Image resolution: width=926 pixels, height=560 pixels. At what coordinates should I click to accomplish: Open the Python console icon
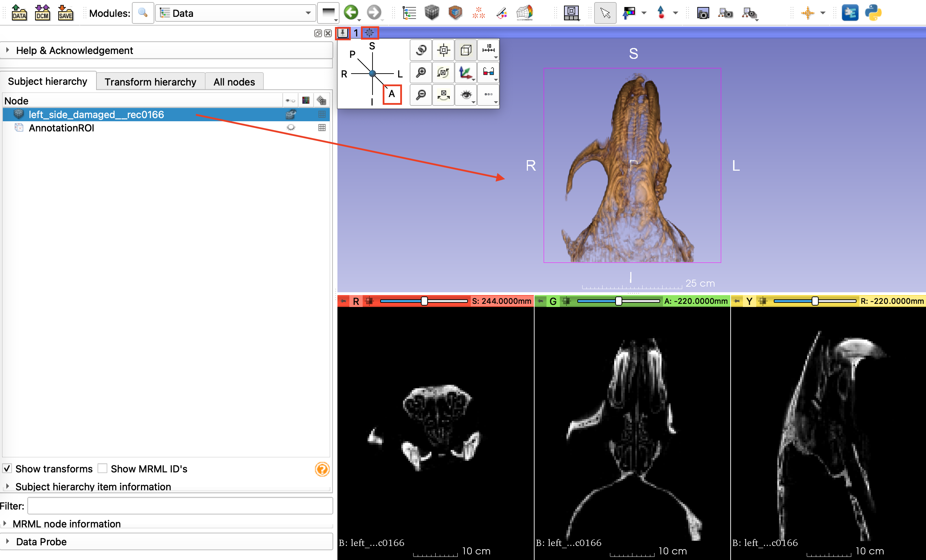[873, 13]
